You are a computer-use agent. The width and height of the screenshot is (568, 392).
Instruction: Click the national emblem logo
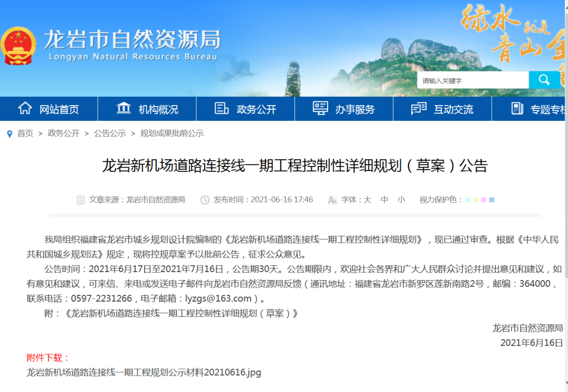click(19, 46)
